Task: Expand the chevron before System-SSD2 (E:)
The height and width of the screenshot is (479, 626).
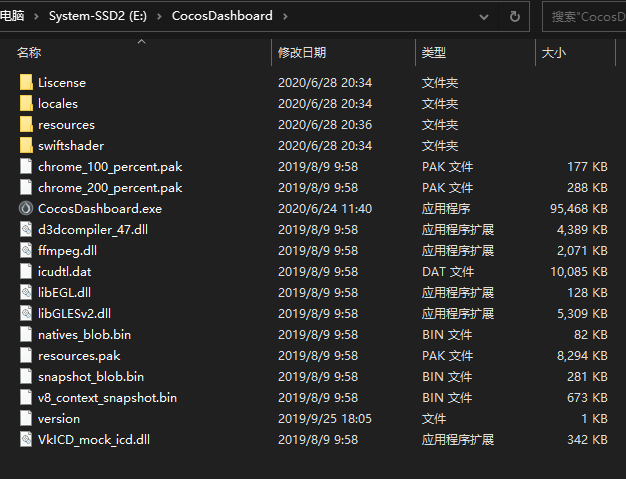Action: tap(36, 16)
